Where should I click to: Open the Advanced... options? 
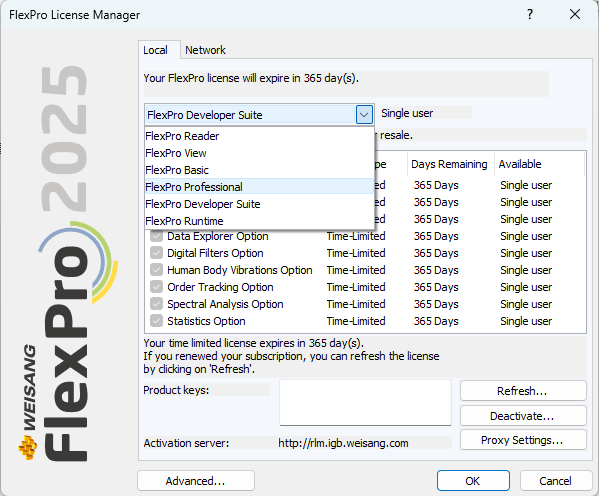pos(196,481)
